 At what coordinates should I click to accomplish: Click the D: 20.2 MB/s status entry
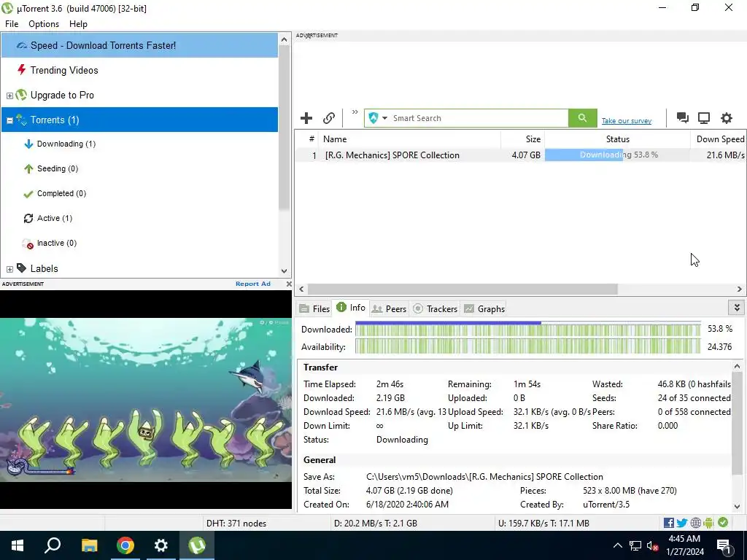pos(376,524)
